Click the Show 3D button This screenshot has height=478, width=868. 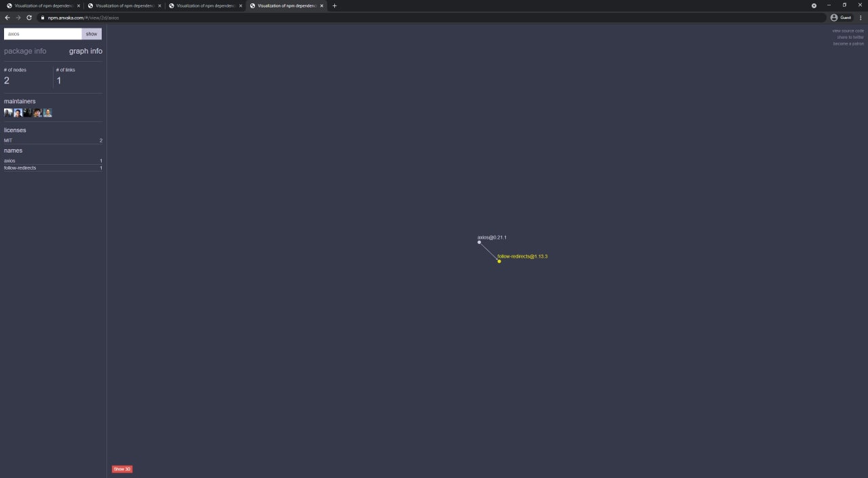click(x=122, y=469)
